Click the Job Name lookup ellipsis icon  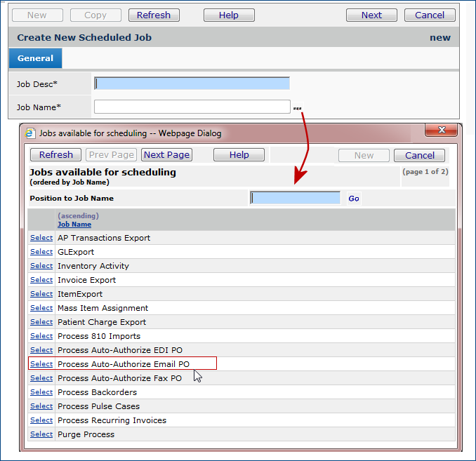click(x=298, y=108)
